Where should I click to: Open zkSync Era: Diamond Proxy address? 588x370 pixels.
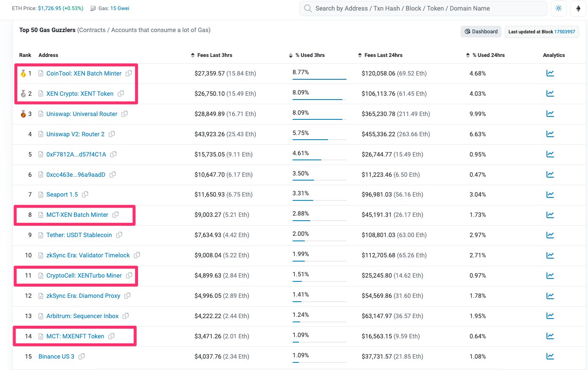pyautogui.click(x=83, y=296)
